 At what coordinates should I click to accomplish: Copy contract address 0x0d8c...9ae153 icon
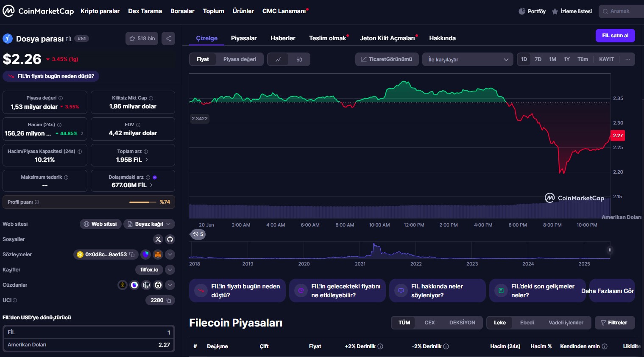click(x=132, y=255)
